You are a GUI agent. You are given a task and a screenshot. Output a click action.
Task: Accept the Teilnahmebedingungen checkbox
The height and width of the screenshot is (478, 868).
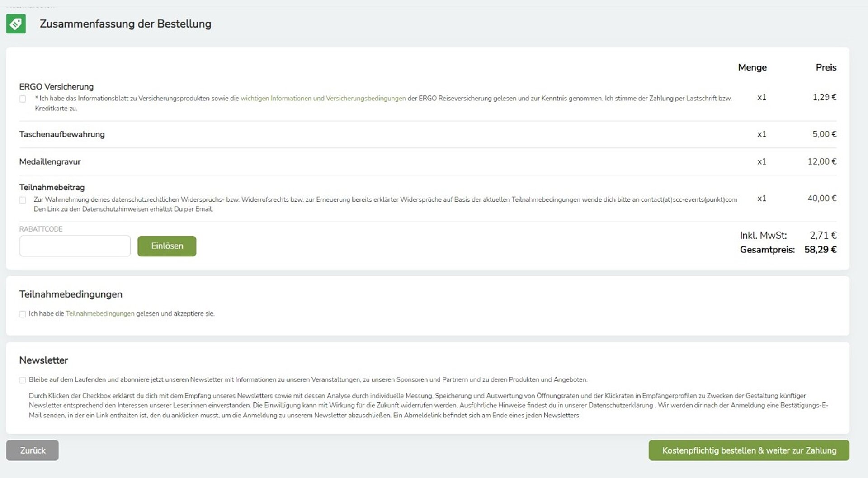pyautogui.click(x=23, y=314)
